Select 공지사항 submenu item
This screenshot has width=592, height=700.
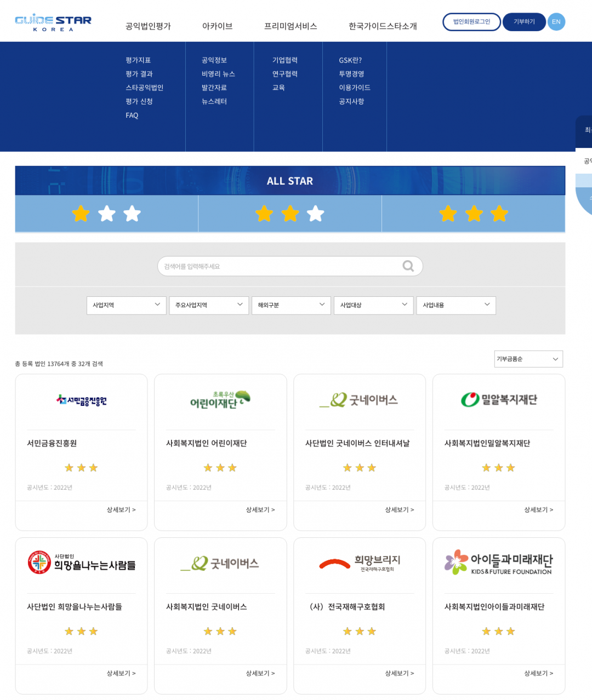[351, 101]
